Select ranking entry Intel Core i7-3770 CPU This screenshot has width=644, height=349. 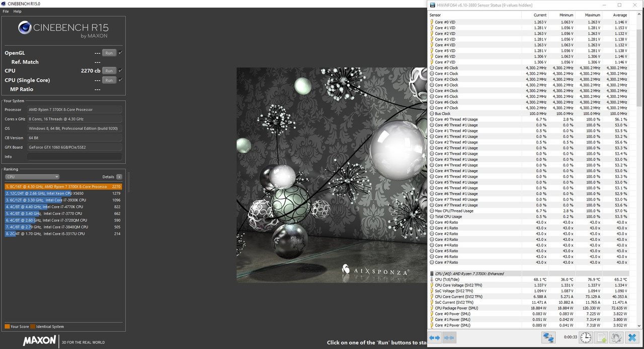[63, 214]
